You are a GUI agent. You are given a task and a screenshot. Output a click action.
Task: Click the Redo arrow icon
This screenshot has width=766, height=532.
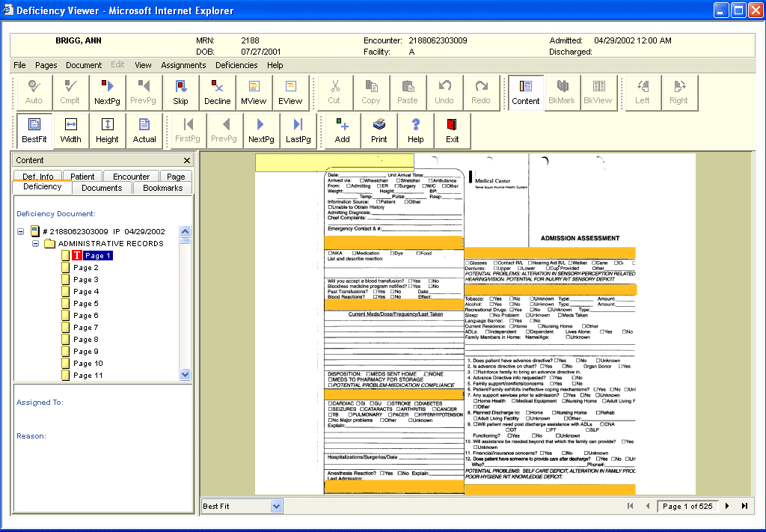coord(481,92)
